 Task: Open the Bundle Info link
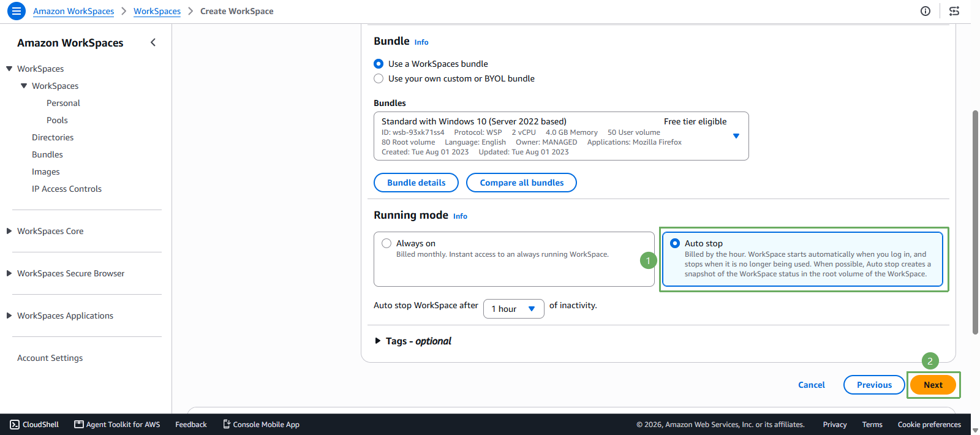pos(421,42)
